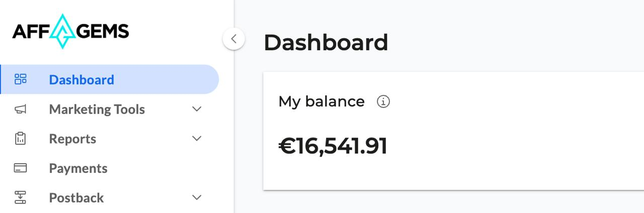Screen dimensions: 644x213
Task: Select the Marketing Tools menu label
Action: tap(97, 110)
